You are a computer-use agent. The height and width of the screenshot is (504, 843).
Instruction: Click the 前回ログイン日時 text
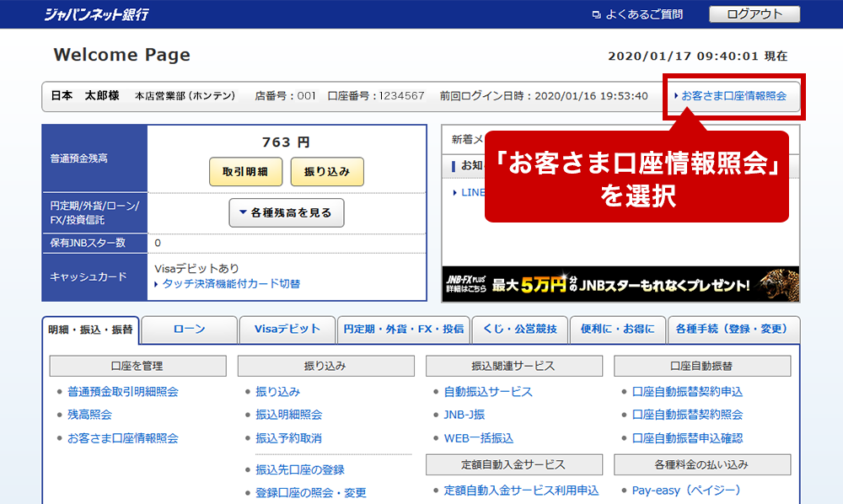tap(544, 96)
